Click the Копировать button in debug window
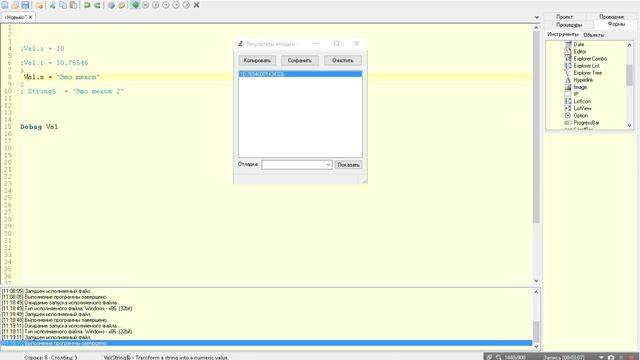Image resolution: width=640 pixels, height=360 pixels. pos(257,60)
